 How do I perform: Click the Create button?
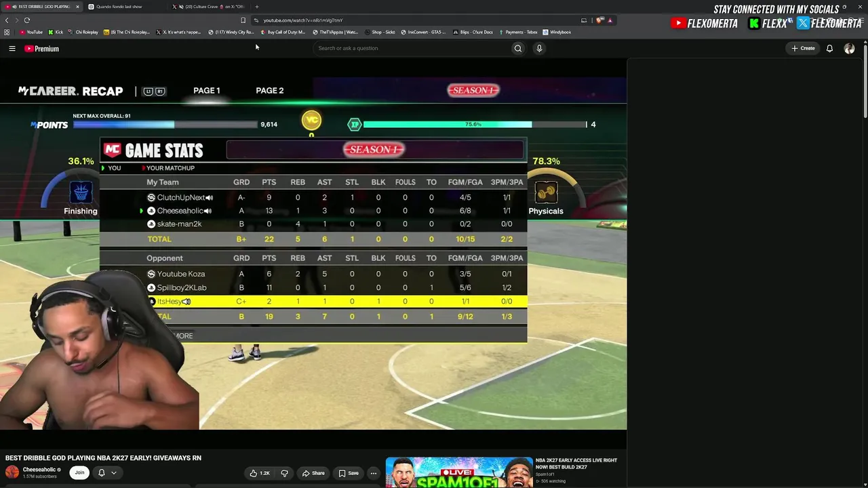804,49
